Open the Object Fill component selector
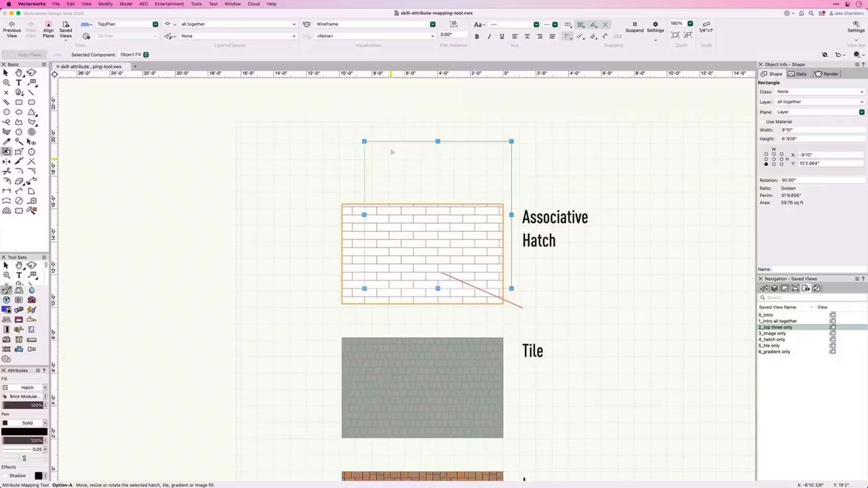Screen dimensions: 868x488 (134, 55)
